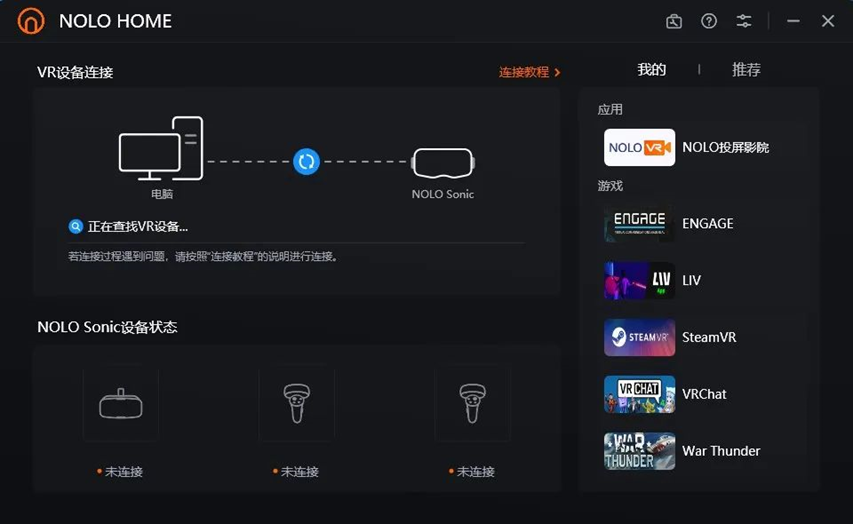853x524 pixels.
Task: Open the SteamVR thumbnail
Action: tap(639, 337)
